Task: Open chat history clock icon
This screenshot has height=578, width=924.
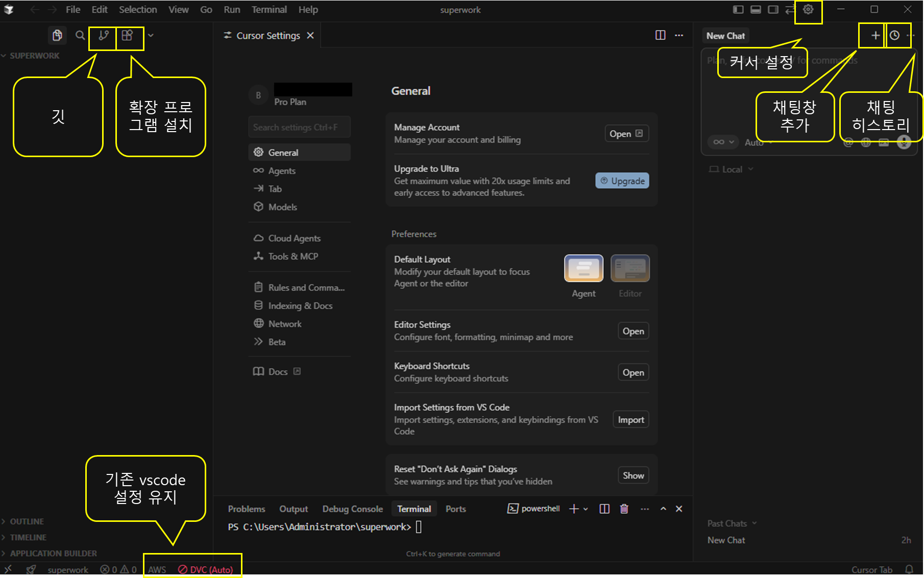Action: tap(894, 35)
